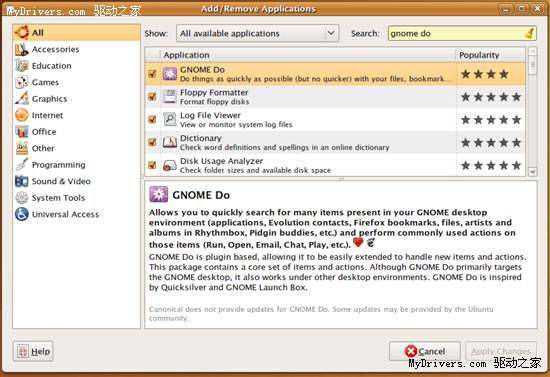Select the Universal Access category label

65,214
